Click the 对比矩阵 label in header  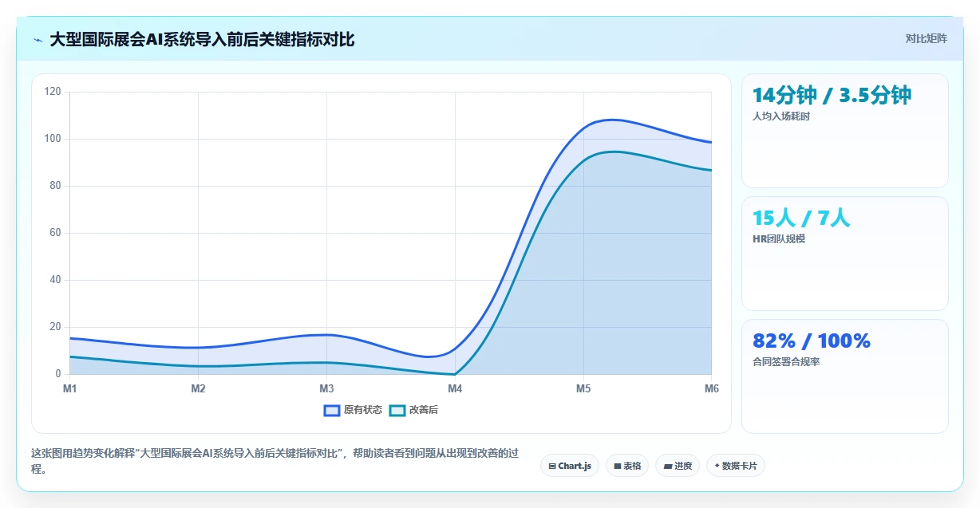click(x=927, y=39)
